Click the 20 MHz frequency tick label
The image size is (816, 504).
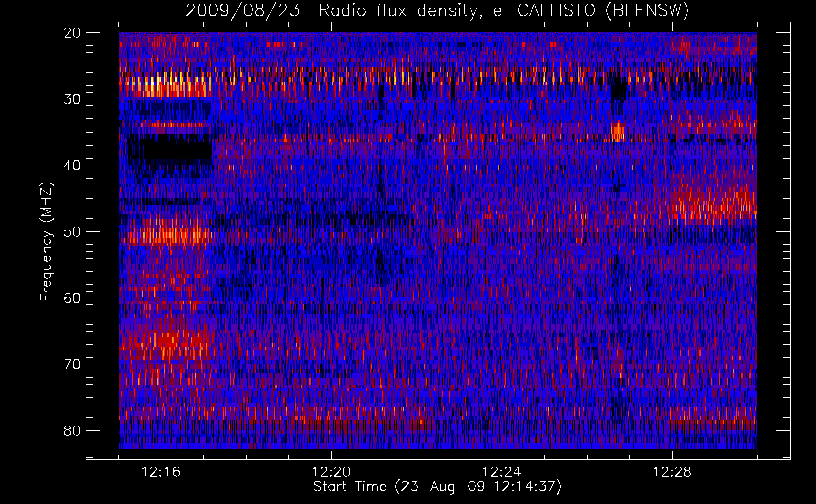pyautogui.click(x=73, y=33)
